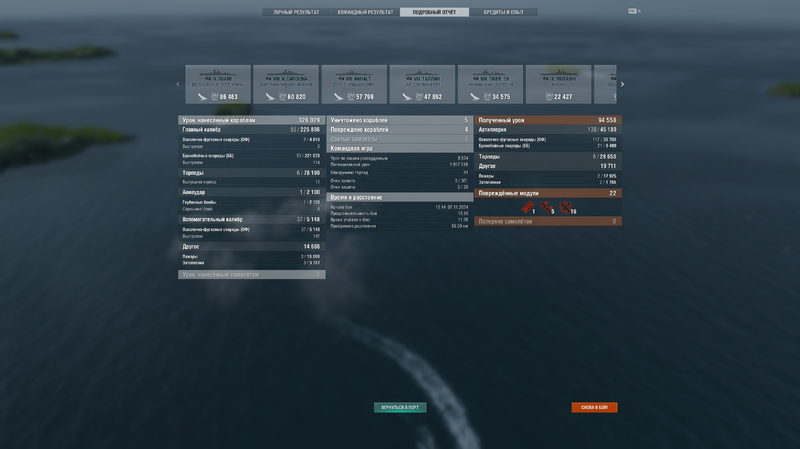This screenshot has width=800, height=449.
Task: Click the Артиллерия row
Action: click(x=548, y=130)
